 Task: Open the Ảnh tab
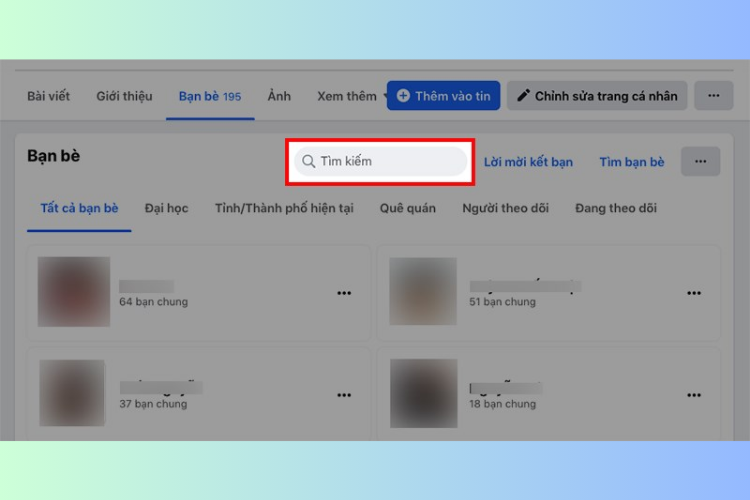point(279,96)
